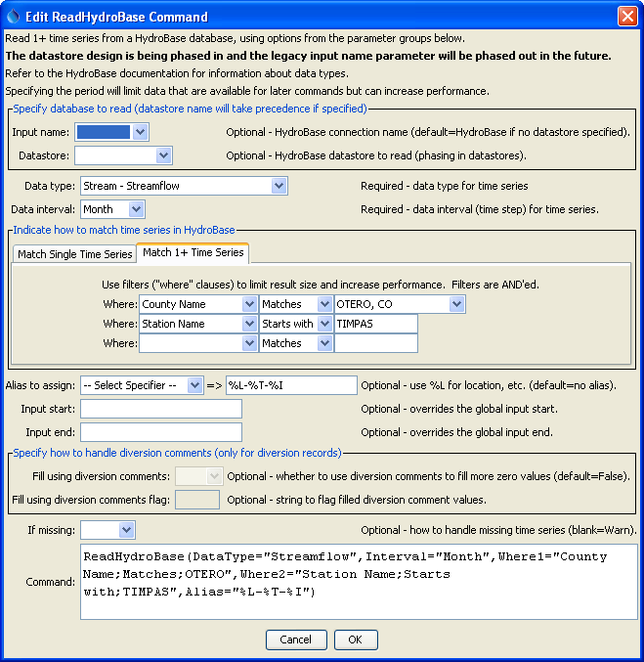Click the alias field containing %L-%T-%I

tap(290, 385)
